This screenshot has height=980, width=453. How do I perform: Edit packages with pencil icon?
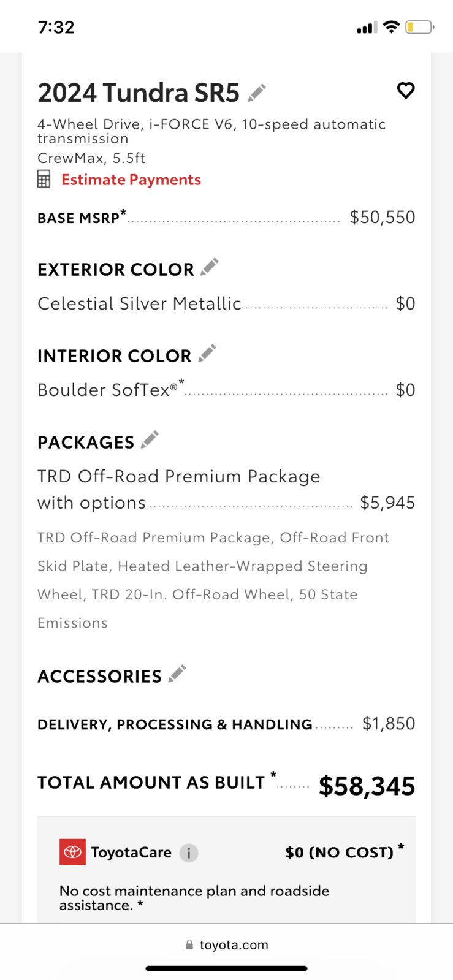click(150, 439)
